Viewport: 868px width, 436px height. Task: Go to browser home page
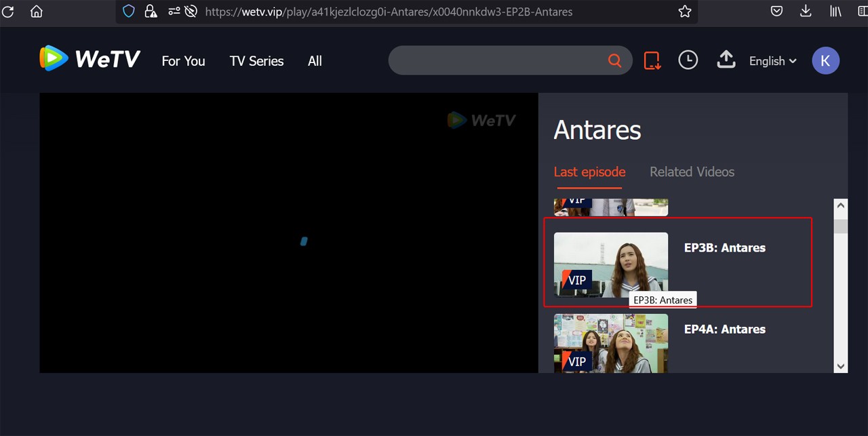coord(37,12)
